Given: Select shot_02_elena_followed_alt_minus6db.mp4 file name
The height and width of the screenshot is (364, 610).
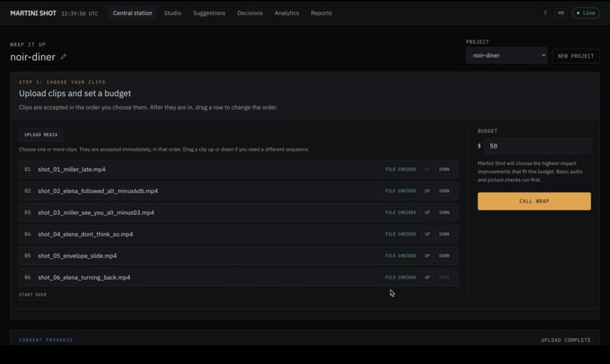Looking at the screenshot, I should pyautogui.click(x=98, y=191).
